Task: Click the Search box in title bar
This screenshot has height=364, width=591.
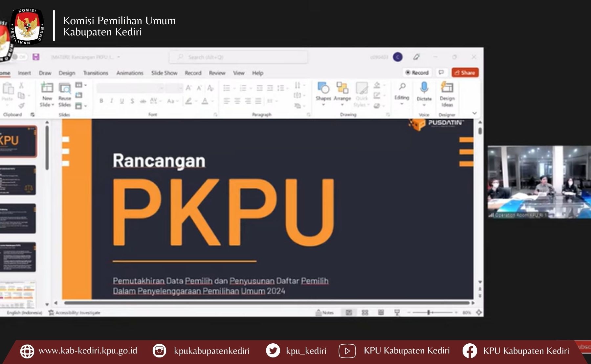Action: coord(238,57)
